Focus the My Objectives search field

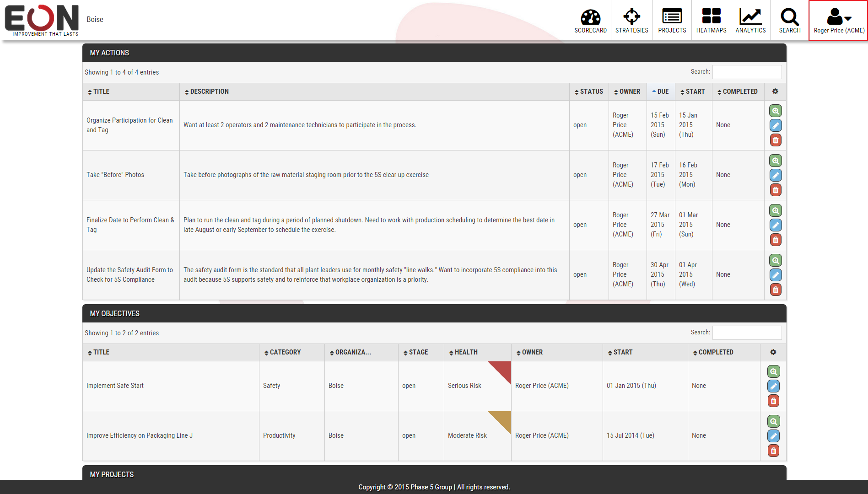click(x=747, y=333)
